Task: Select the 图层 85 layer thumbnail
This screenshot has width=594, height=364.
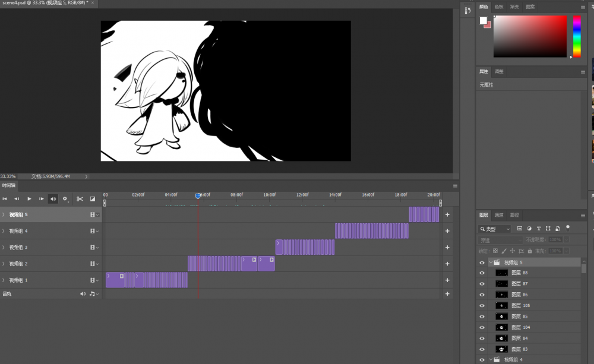Action: tap(502, 316)
